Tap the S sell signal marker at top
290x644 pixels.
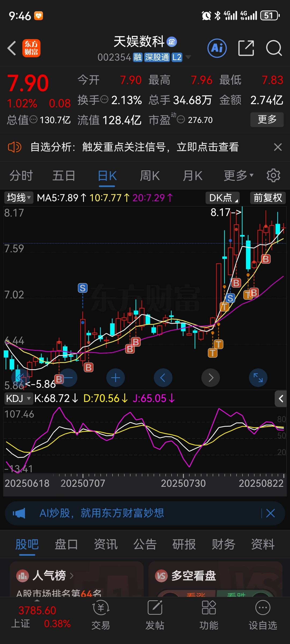[x=83, y=288]
